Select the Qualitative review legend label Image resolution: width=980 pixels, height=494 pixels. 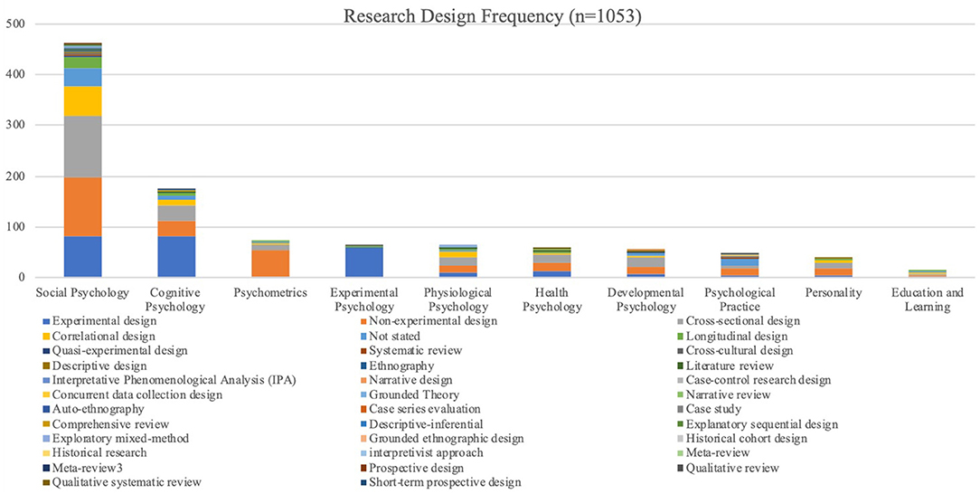[732, 469]
